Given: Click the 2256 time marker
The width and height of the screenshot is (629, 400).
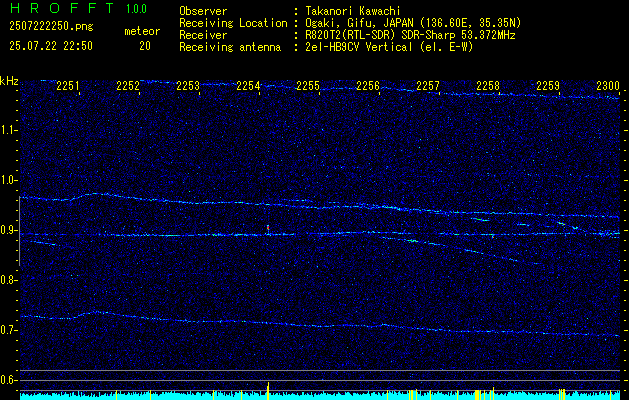Looking at the screenshot, I should click(x=368, y=85).
